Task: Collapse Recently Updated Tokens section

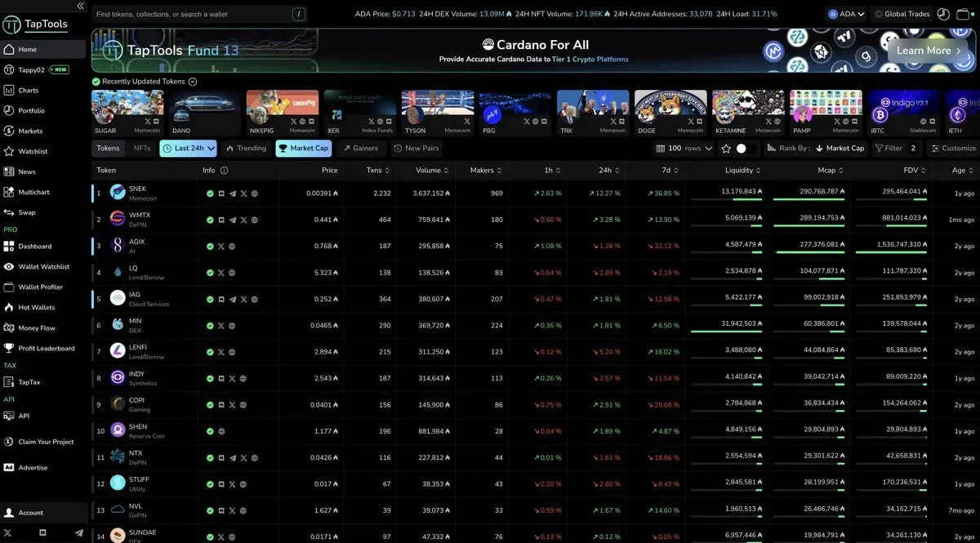Action: point(193,82)
